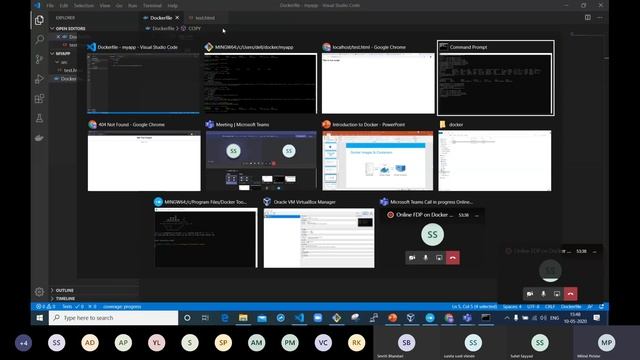
Task: Switch to docker File Explorer folder thumbnail
Action: pos(495,156)
